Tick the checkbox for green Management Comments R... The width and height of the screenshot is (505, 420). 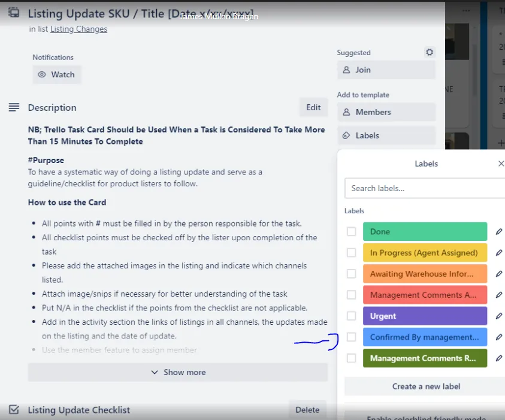click(x=352, y=358)
